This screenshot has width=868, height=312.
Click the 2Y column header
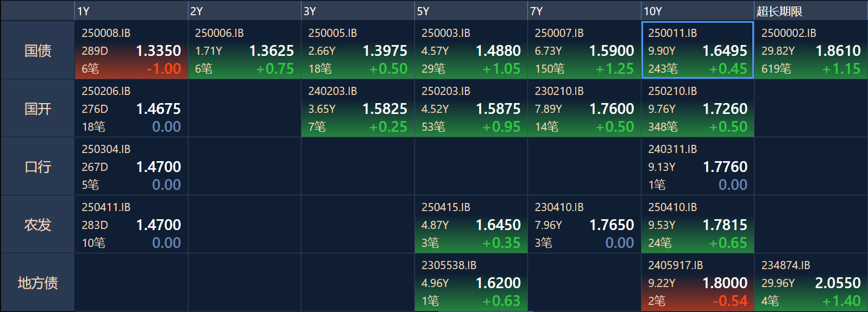pyautogui.click(x=244, y=11)
